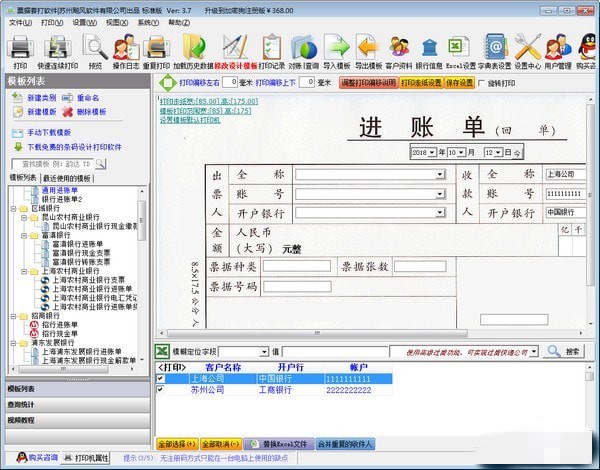Click 设置模板默认打印机 link
The image size is (600, 470).
point(190,120)
